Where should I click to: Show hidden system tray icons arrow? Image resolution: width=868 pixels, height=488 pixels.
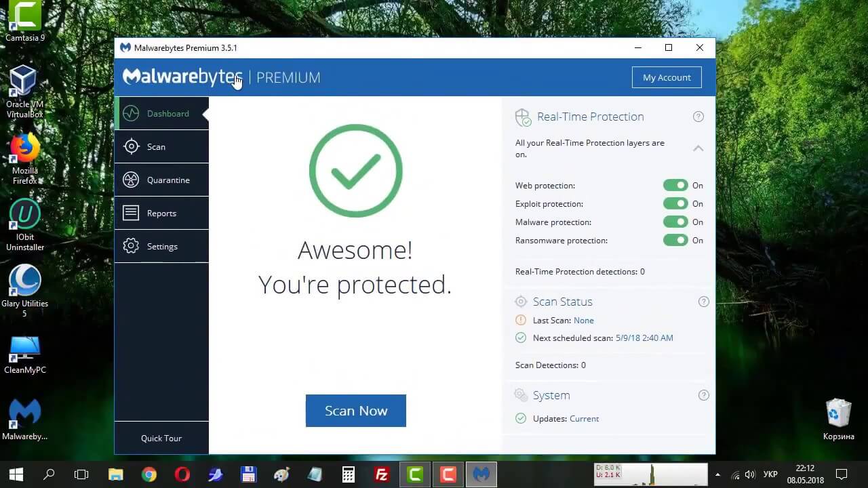pos(718,474)
